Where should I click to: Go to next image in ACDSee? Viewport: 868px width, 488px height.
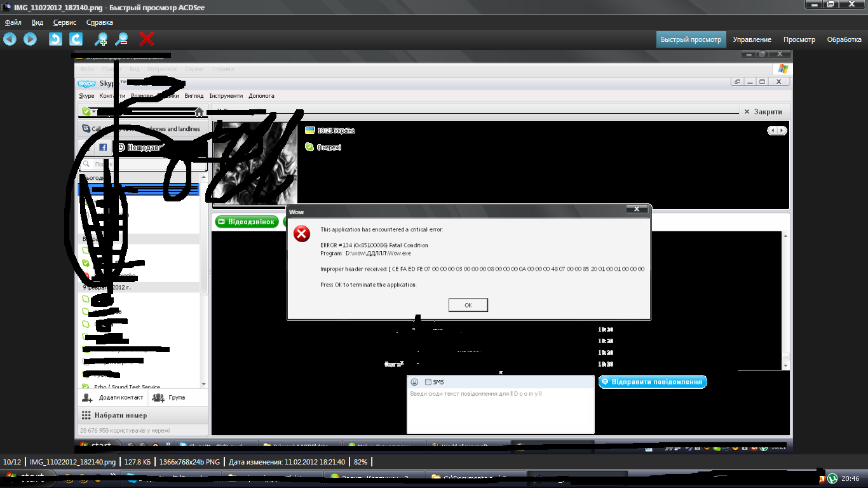click(x=30, y=39)
